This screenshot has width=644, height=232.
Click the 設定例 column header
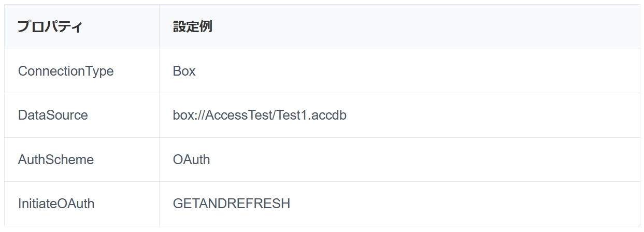pos(192,27)
